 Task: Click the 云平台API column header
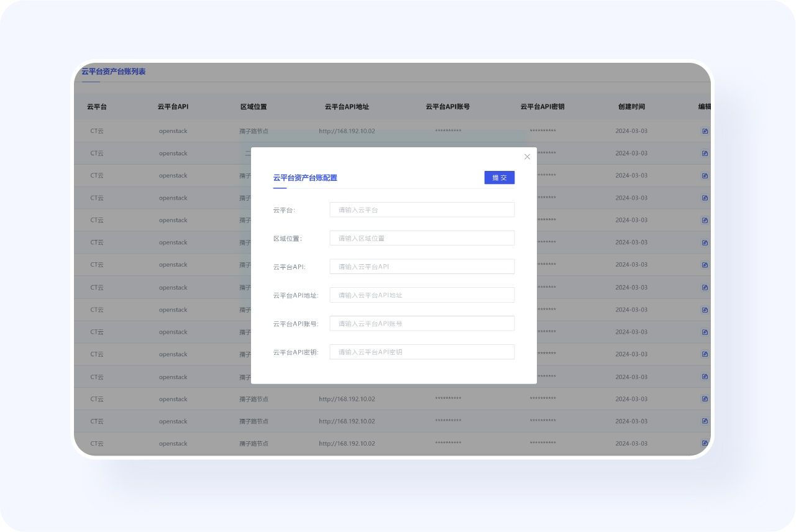point(173,107)
